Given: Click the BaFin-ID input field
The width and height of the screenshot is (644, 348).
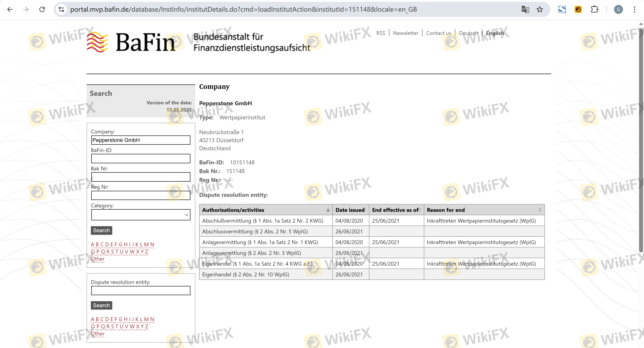Looking at the screenshot, I should coord(141,158).
